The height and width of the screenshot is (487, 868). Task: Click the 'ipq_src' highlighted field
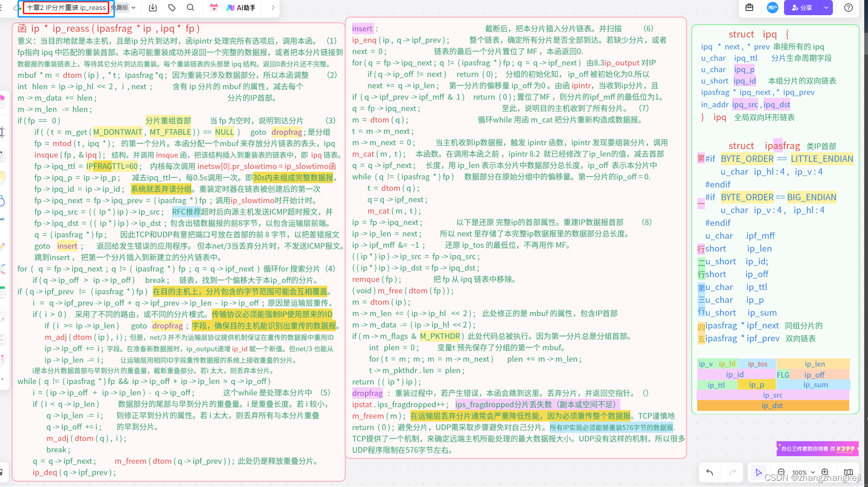(x=745, y=104)
